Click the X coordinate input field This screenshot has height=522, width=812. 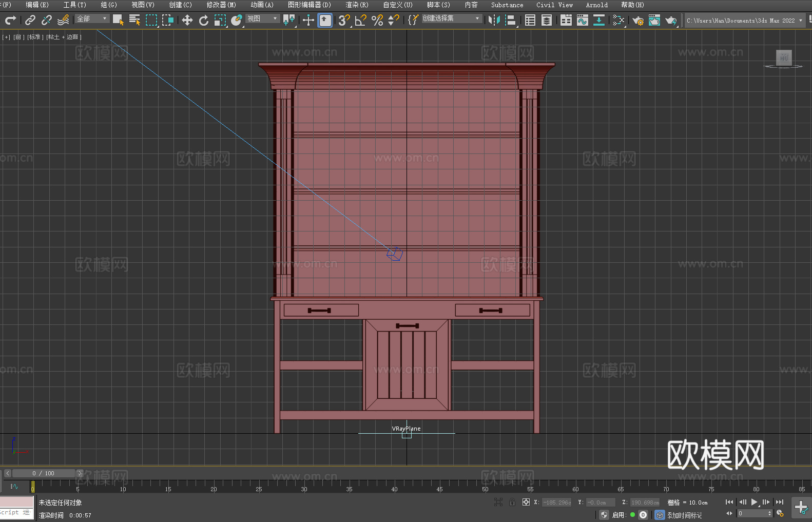(x=557, y=502)
